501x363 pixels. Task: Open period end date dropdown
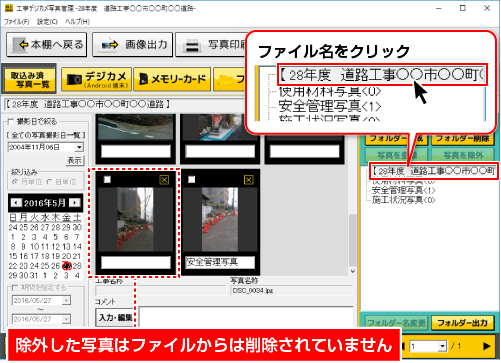click(66, 319)
